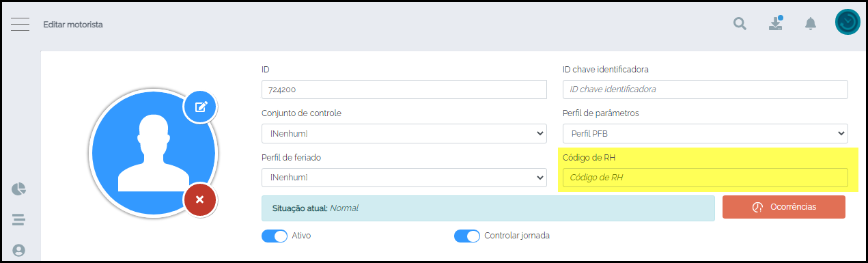Expand the Perfil de feriado dropdown
868x263 pixels.
coord(404,178)
